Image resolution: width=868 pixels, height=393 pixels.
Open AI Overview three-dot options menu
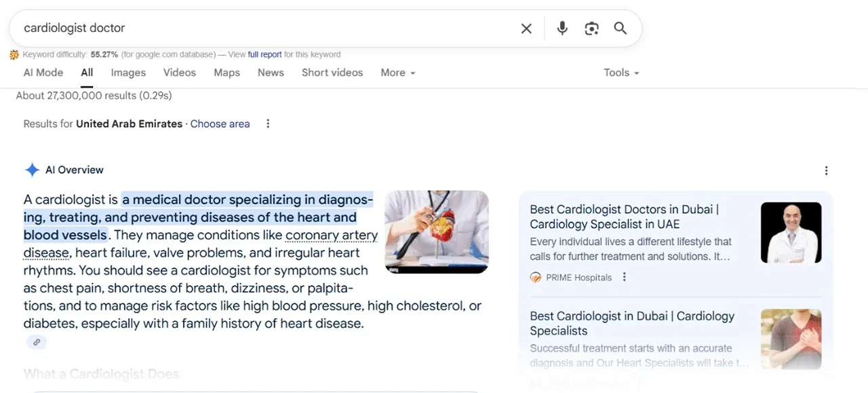point(826,170)
